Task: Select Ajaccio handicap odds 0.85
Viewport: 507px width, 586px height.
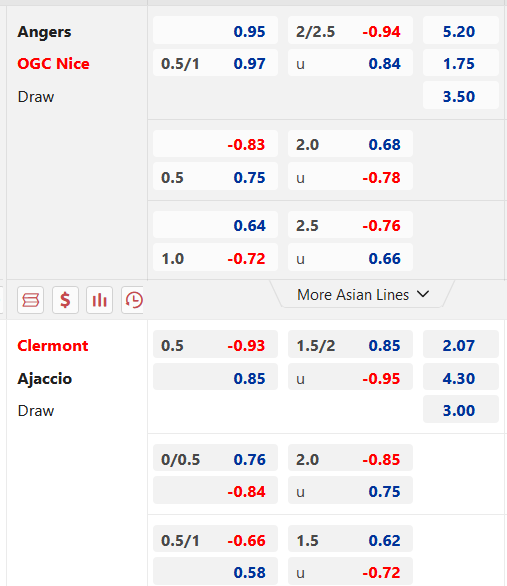Action: coord(215,378)
